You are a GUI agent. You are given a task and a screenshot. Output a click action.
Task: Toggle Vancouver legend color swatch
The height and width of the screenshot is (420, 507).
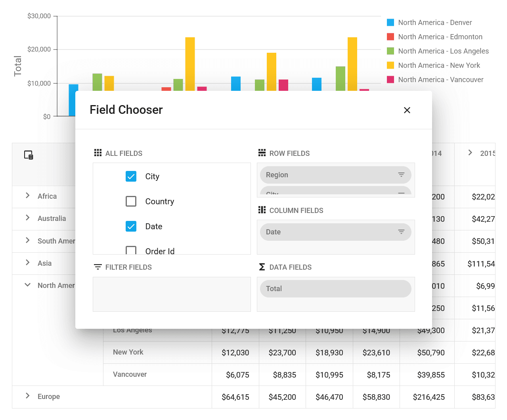pos(390,80)
